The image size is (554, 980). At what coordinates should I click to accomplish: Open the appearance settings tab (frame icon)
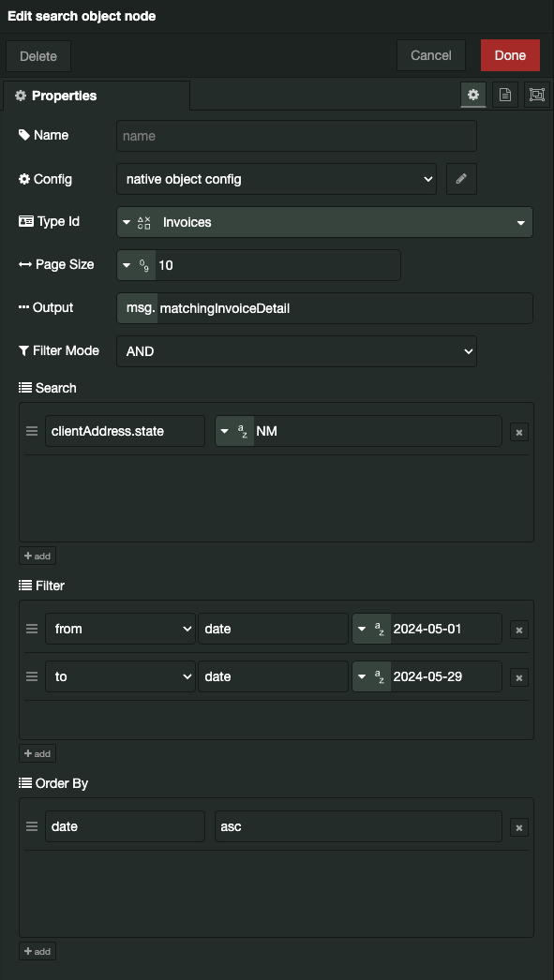537,95
